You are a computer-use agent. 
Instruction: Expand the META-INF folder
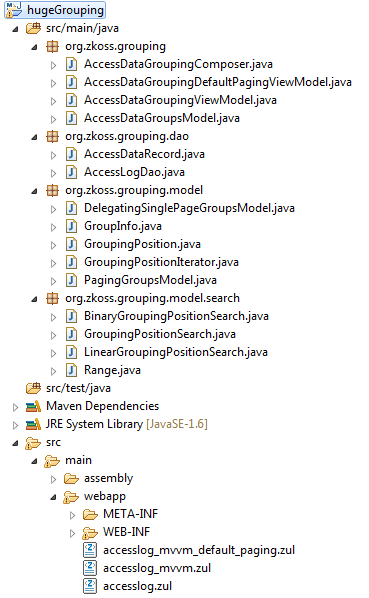72,515
